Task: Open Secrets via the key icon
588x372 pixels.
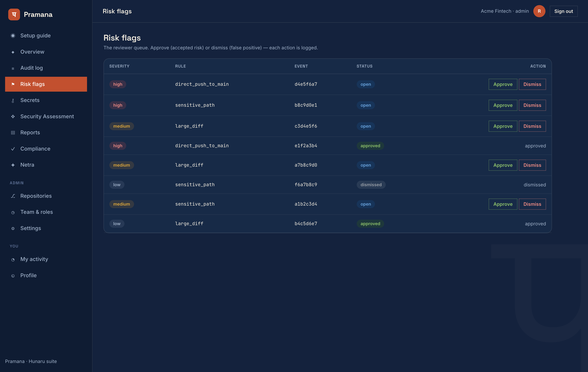Action: click(13, 100)
